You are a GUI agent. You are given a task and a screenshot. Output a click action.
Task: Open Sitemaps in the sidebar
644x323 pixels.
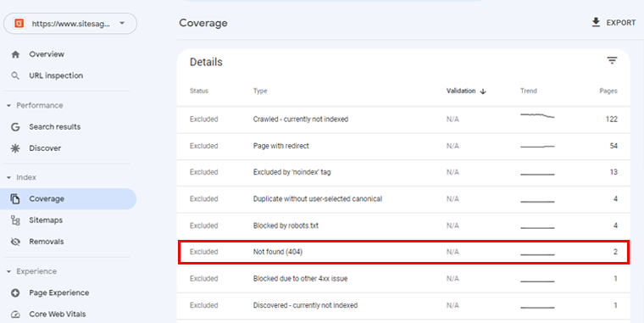coord(46,220)
